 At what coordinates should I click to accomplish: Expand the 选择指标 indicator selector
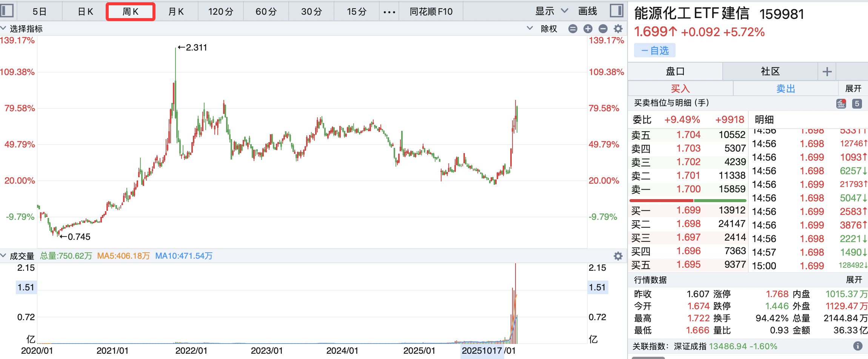pos(22,29)
